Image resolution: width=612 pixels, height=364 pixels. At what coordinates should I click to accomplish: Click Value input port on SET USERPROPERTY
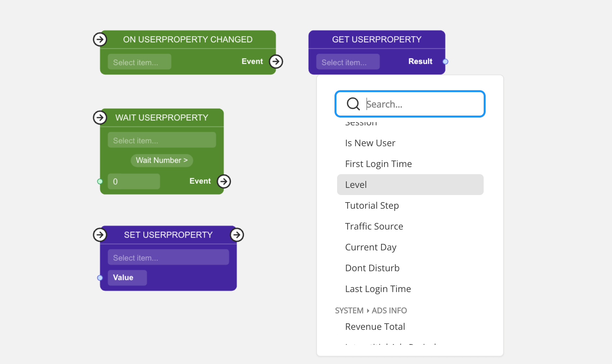(x=100, y=278)
